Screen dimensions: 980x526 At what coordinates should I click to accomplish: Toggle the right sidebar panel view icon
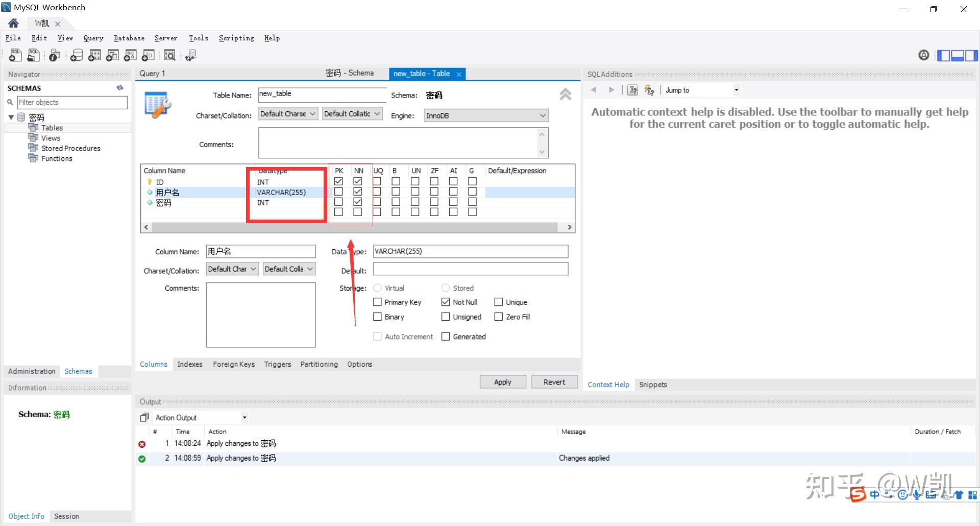[971, 55]
